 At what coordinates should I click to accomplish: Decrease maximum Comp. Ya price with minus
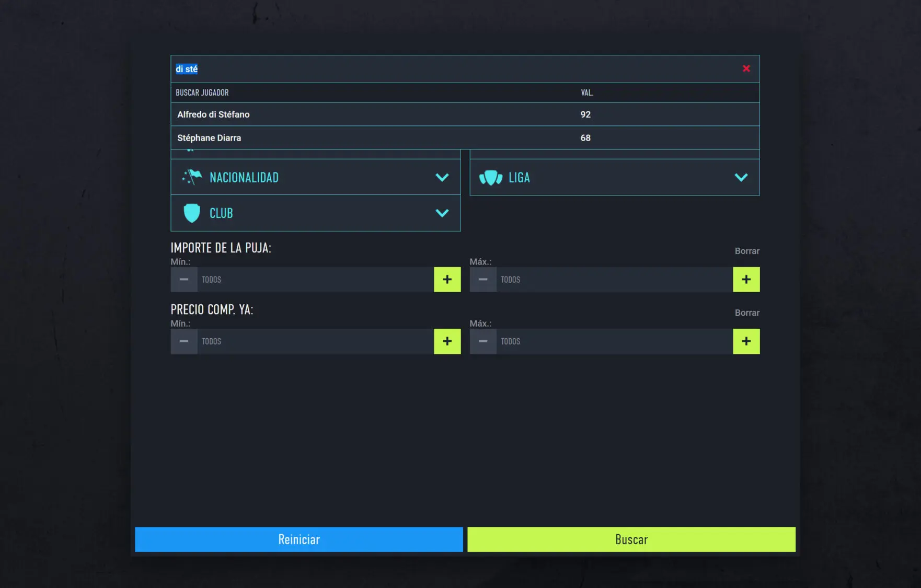click(x=483, y=341)
